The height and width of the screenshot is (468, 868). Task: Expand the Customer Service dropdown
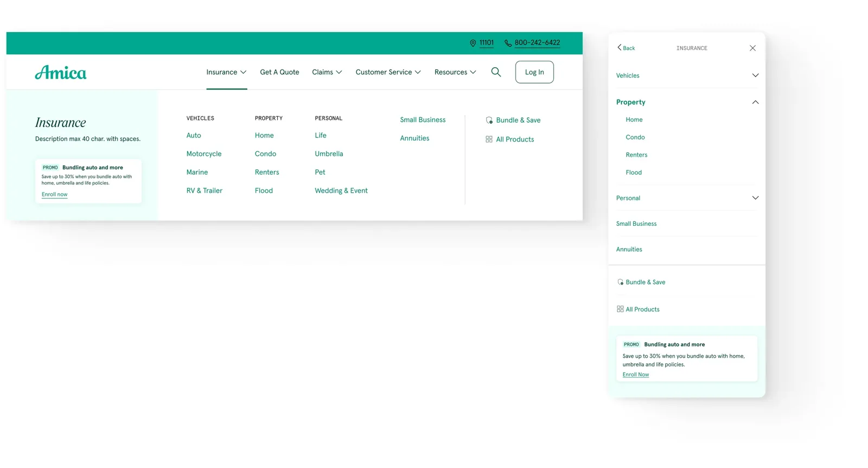(x=388, y=72)
